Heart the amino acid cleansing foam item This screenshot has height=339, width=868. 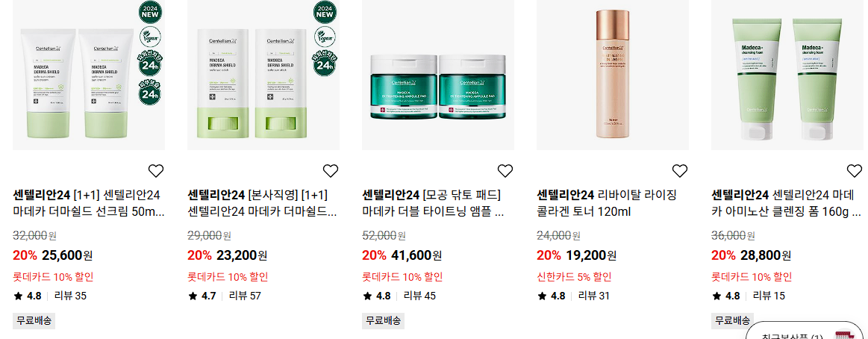point(854,171)
